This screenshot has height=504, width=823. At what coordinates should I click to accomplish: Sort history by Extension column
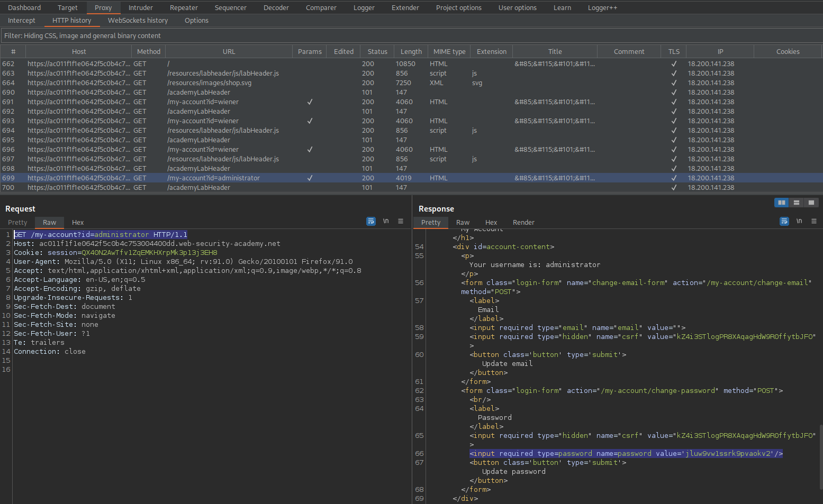click(492, 51)
